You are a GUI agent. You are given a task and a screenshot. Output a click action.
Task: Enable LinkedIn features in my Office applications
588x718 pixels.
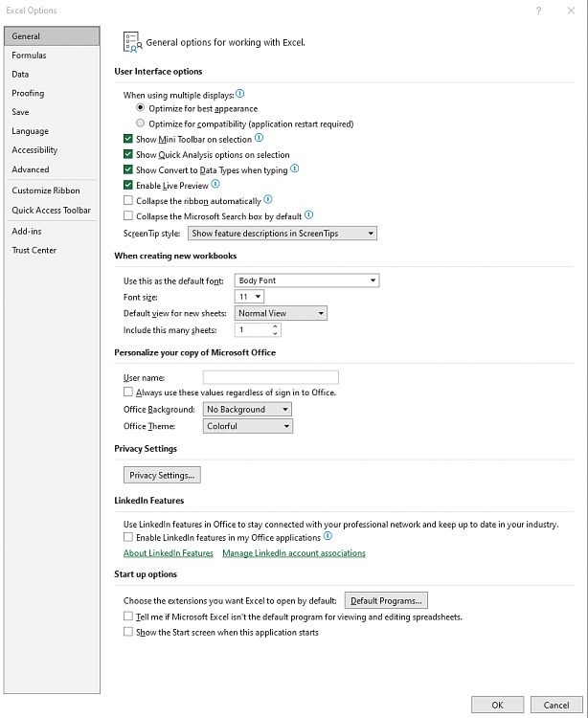pos(128,537)
